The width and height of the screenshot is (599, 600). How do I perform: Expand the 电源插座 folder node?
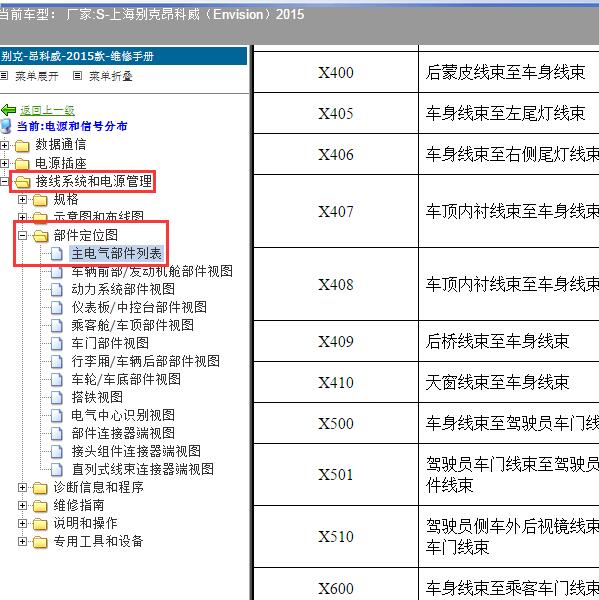[4, 163]
